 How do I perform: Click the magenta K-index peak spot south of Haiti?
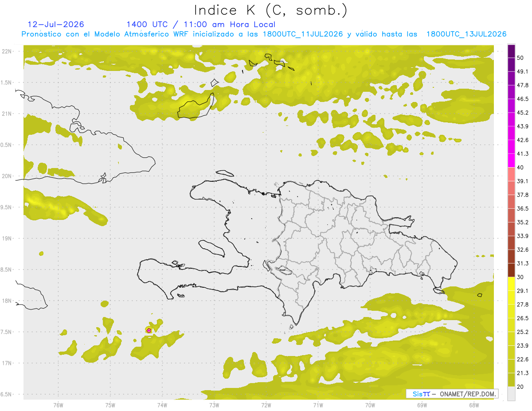149,330
